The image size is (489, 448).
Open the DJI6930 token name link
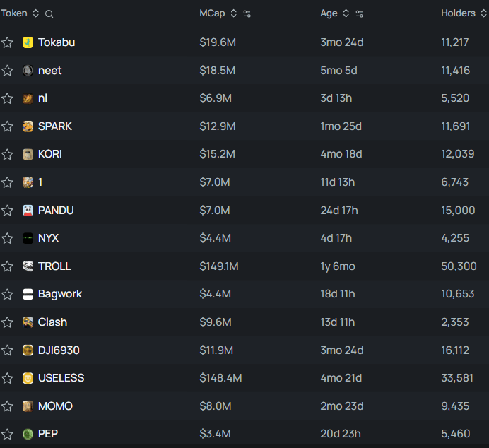click(59, 350)
